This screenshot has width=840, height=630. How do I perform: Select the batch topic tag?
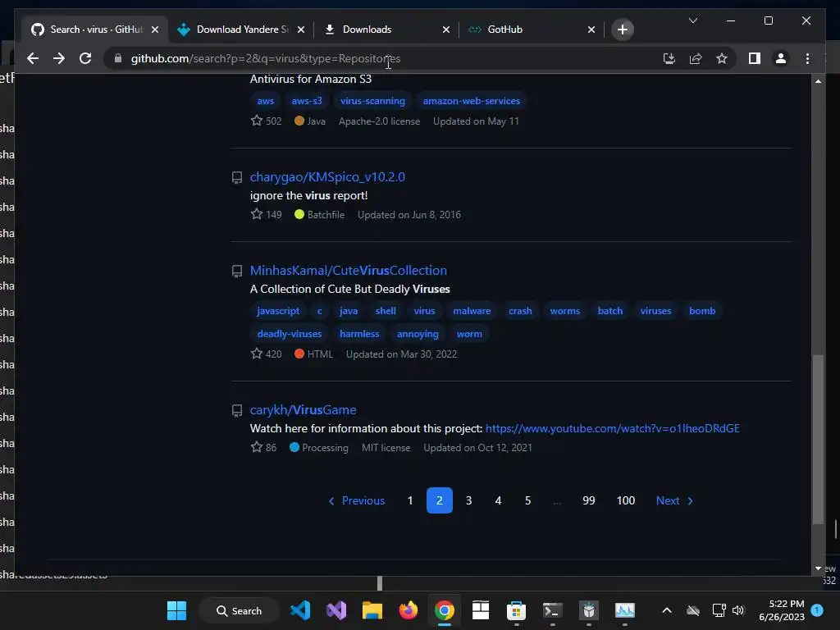coord(609,311)
